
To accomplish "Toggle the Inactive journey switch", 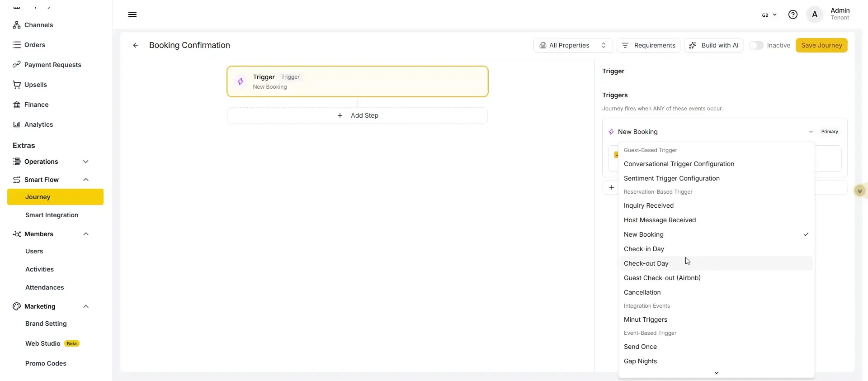I will (756, 45).
